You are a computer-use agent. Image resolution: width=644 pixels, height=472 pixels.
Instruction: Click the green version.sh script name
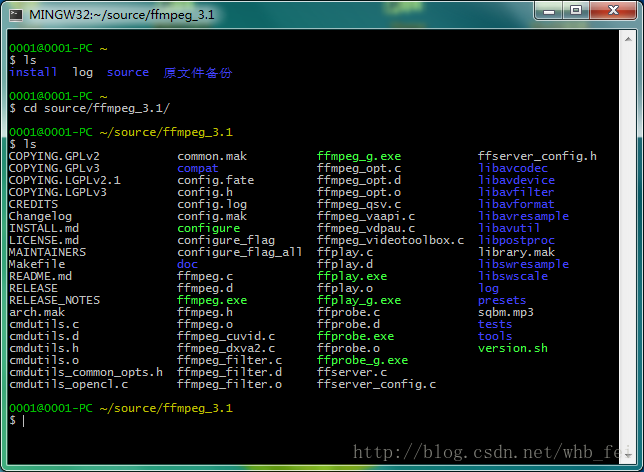(x=513, y=348)
